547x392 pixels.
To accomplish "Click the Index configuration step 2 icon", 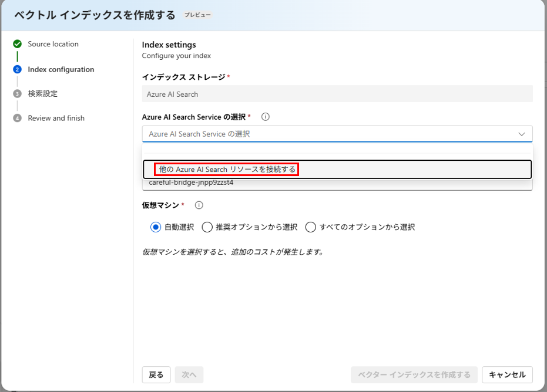I will (17, 69).
